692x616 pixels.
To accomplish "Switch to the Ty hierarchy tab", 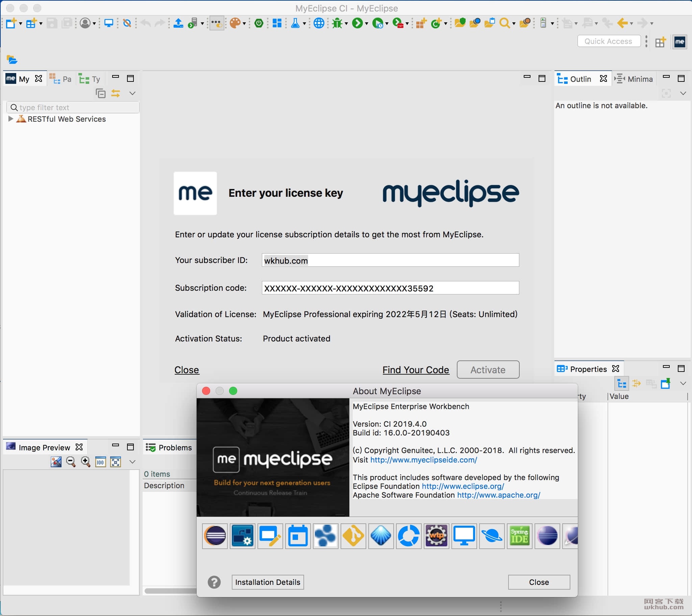I will [x=90, y=79].
